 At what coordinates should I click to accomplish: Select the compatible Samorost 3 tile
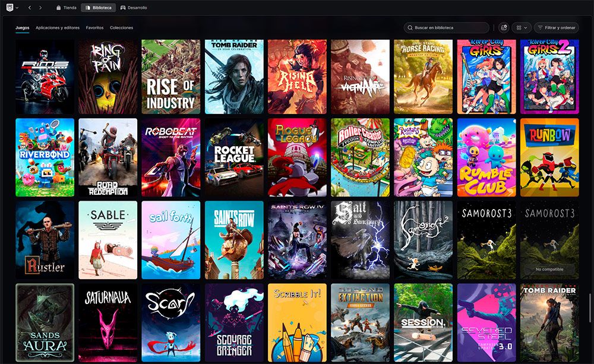click(486, 240)
